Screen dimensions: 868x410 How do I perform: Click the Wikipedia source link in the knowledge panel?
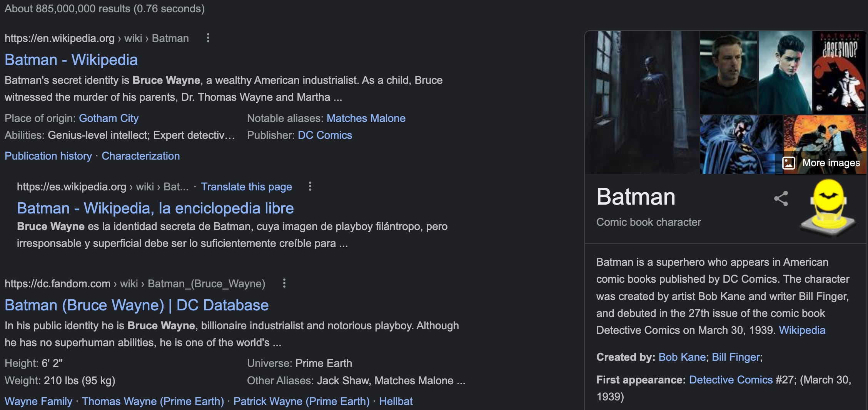[x=803, y=330]
